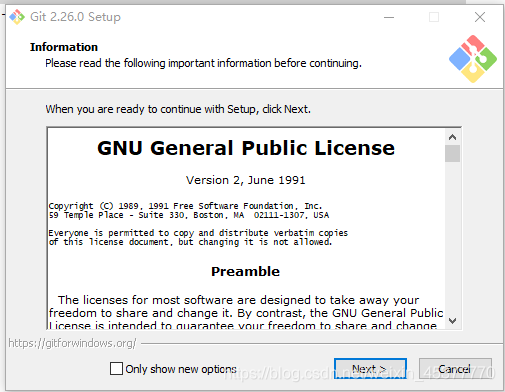Click 'Everyone is permitted to copy' line

tap(198, 233)
